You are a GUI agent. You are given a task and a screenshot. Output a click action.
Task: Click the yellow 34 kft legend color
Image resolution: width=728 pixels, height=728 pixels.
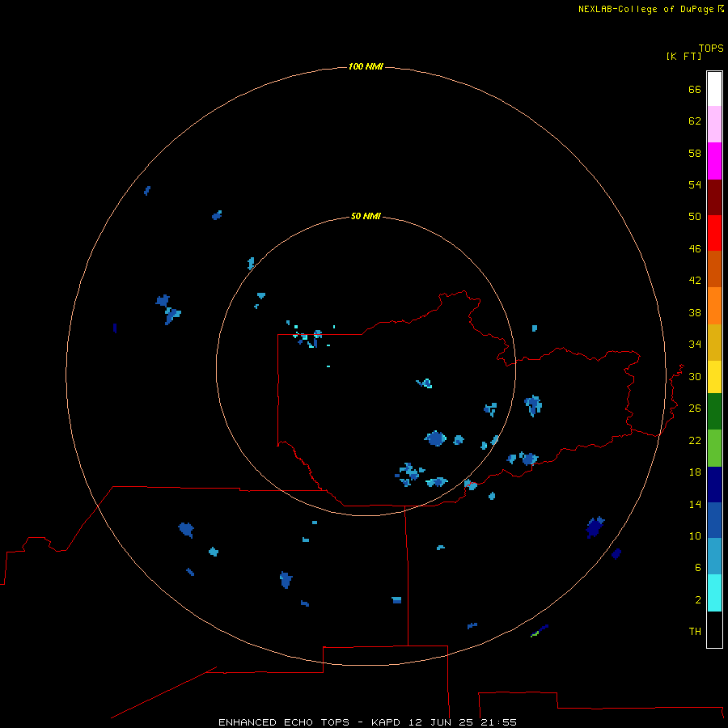pos(714,377)
